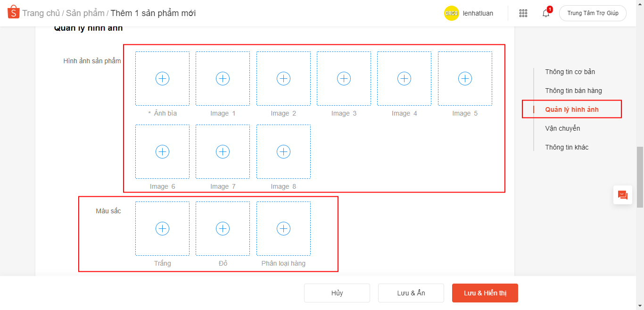Switch to the Vận chuyển section
Image resolution: width=644 pixels, height=310 pixels.
(562, 128)
